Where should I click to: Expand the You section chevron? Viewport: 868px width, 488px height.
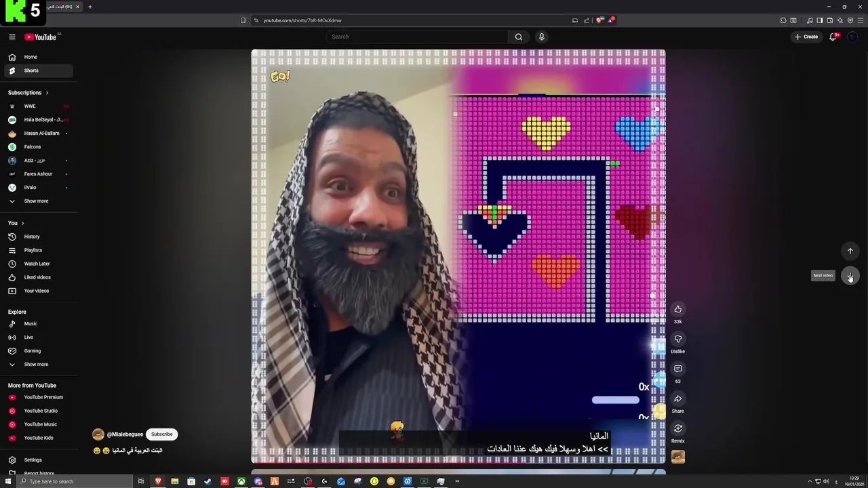coord(22,223)
